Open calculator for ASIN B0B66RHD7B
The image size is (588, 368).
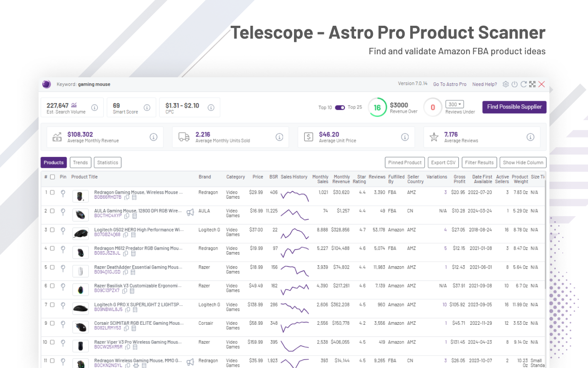click(x=134, y=197)
